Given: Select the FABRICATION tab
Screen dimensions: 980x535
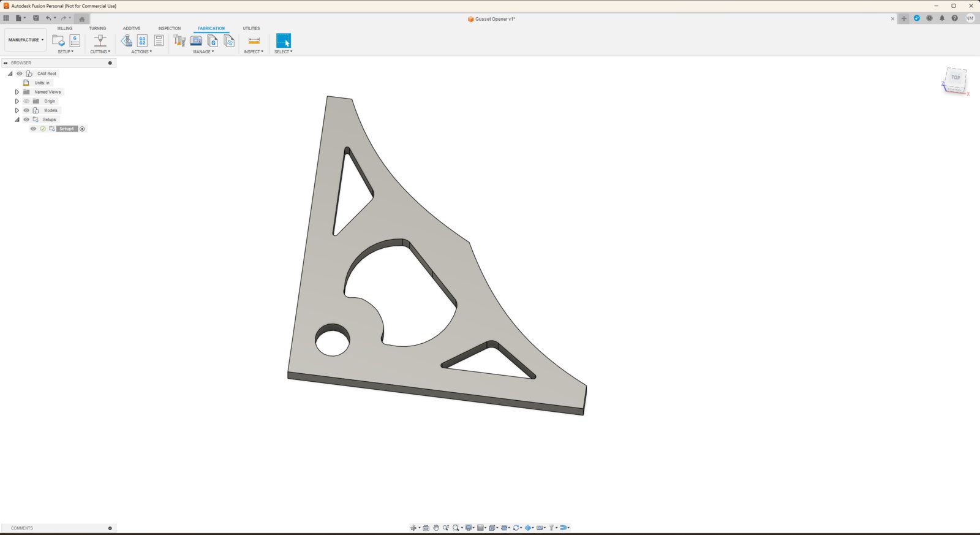Looking at the screenshot, I should (211, 28).
